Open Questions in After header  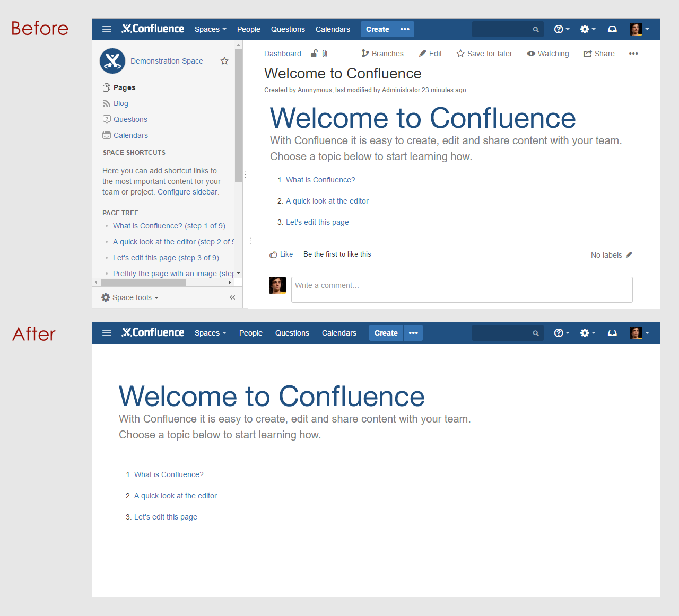click(x=292, y=333)
